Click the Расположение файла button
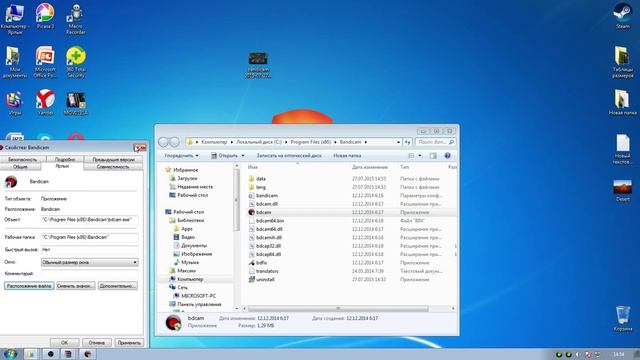Viewport: 640px width, 360px height. point(29,286)
